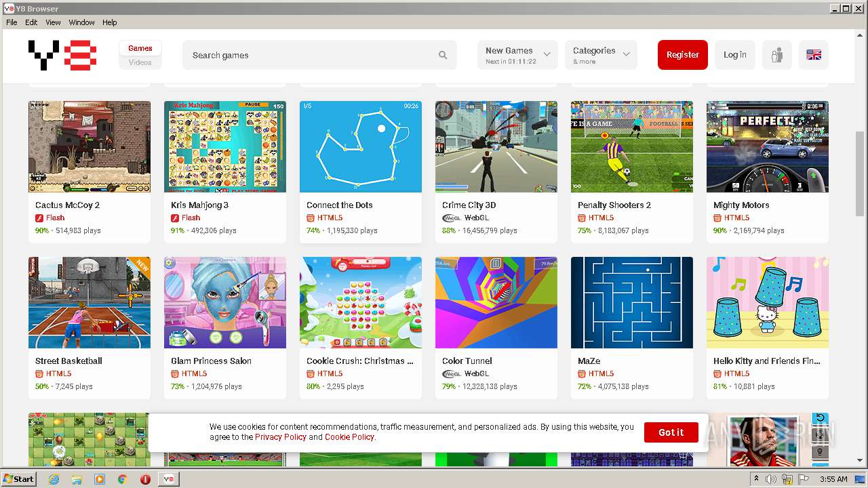The height and width of the screenshot is (488, 868).
Task: Click HTML5 icon under Connect the Dots
Action: (311, 218)
